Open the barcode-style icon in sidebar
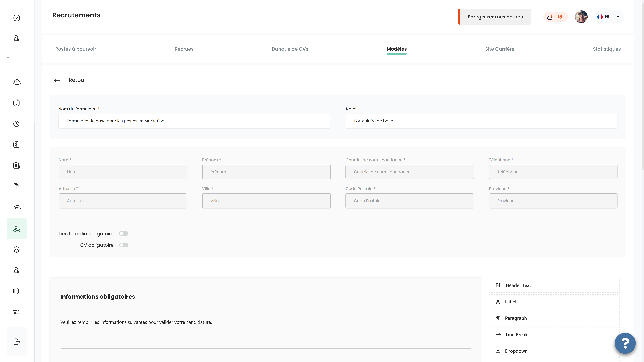Viewport: 644px width, 362px height. [x=16, y=291]
